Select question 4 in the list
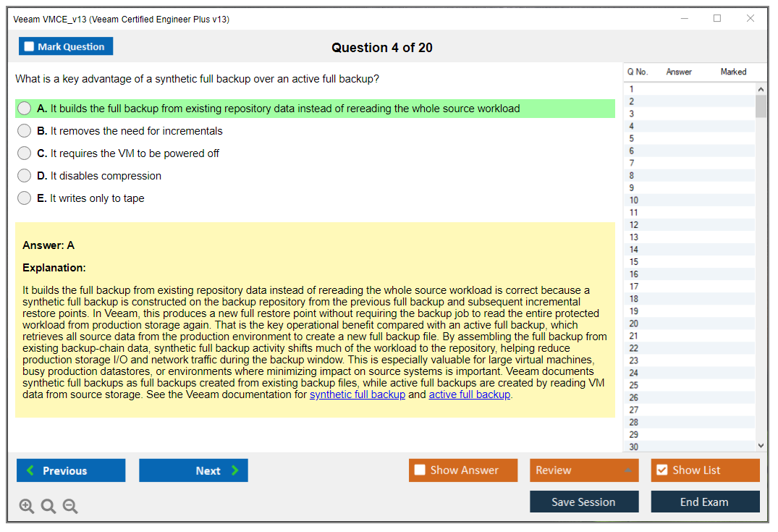 click(x=689, y=126)
